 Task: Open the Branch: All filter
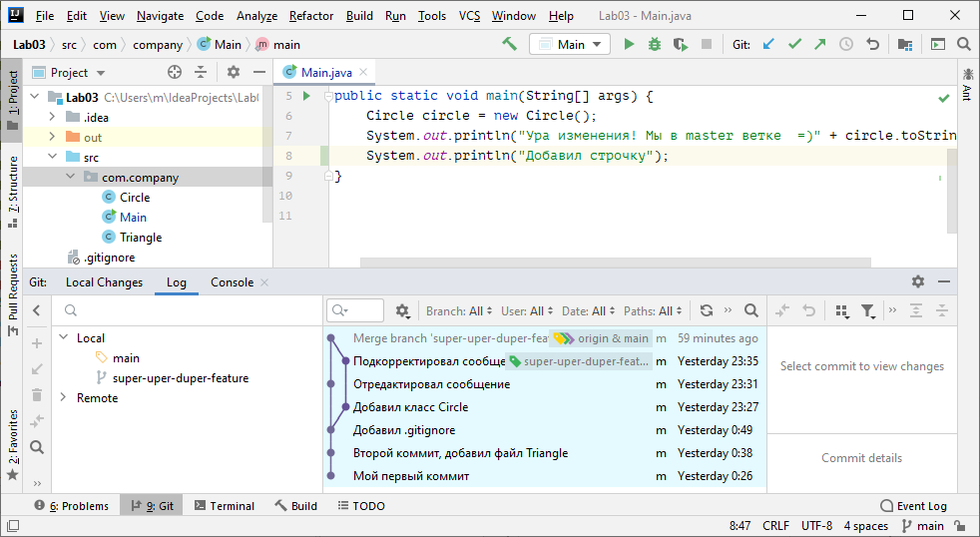pos(459,310)
